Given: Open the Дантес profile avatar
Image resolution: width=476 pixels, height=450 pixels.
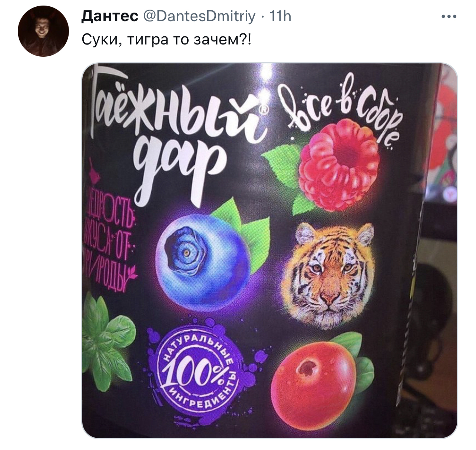Looking at the screenshot, I should click(x=43, y=31).
